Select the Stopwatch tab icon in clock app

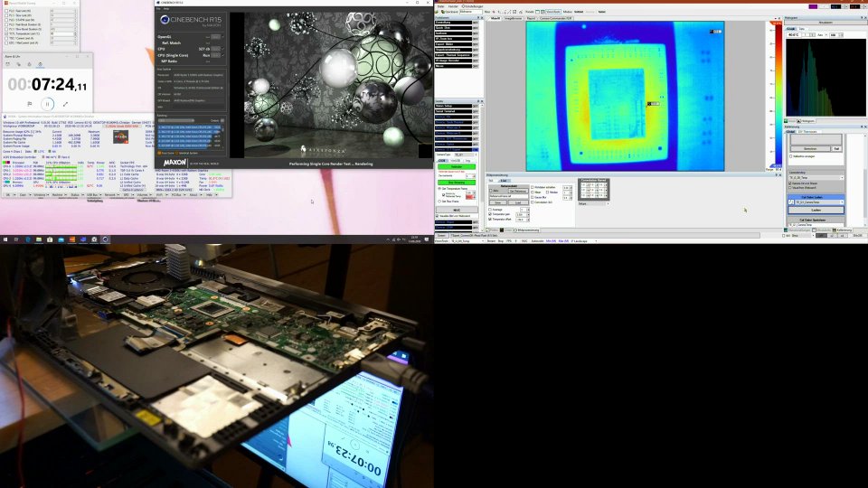pyautogui.click(x=41, y=64)
